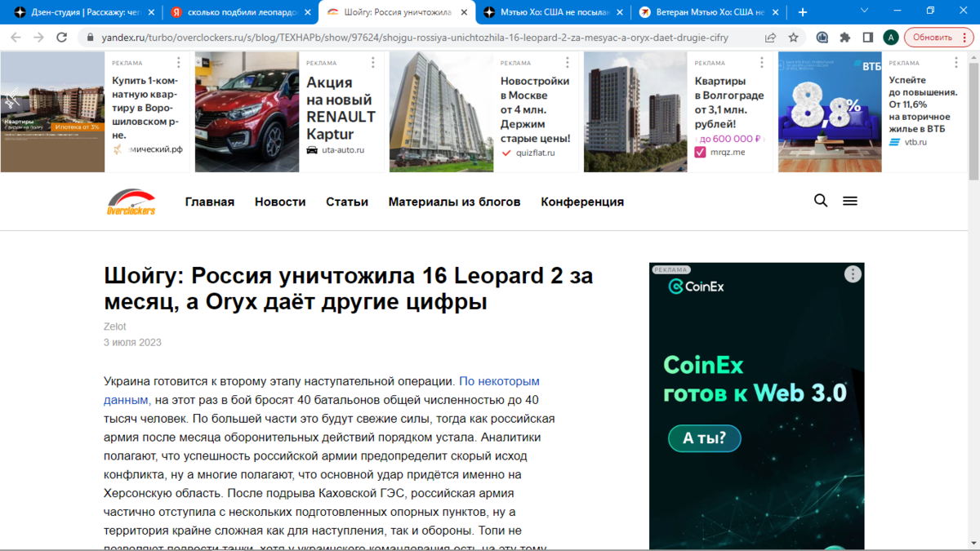Open Главная in site navigation
Viewport: 980px width, 551px height.
click(x=210, y=202)
